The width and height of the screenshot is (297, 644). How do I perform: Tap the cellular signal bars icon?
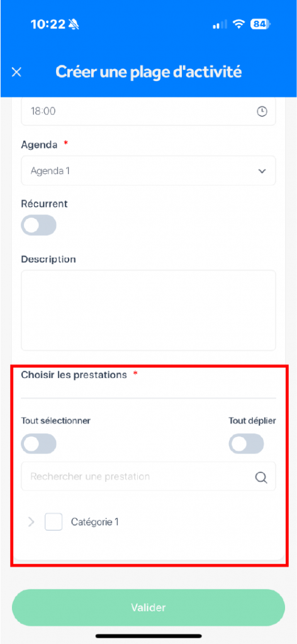click(220, 25)
